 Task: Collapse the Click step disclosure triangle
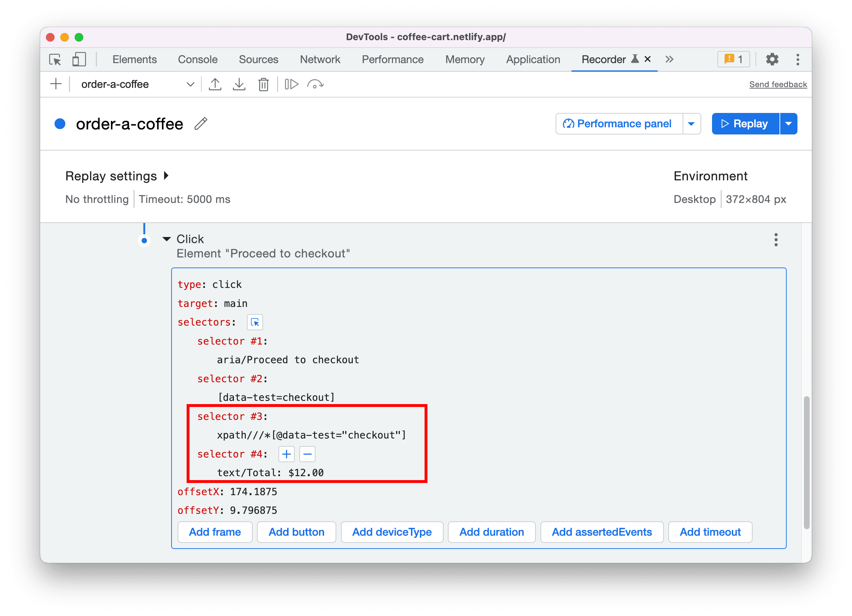[166, 239]
